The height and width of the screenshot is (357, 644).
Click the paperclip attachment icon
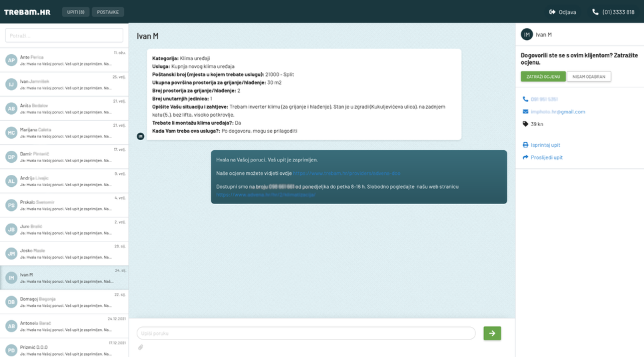(x=141, y=347)
